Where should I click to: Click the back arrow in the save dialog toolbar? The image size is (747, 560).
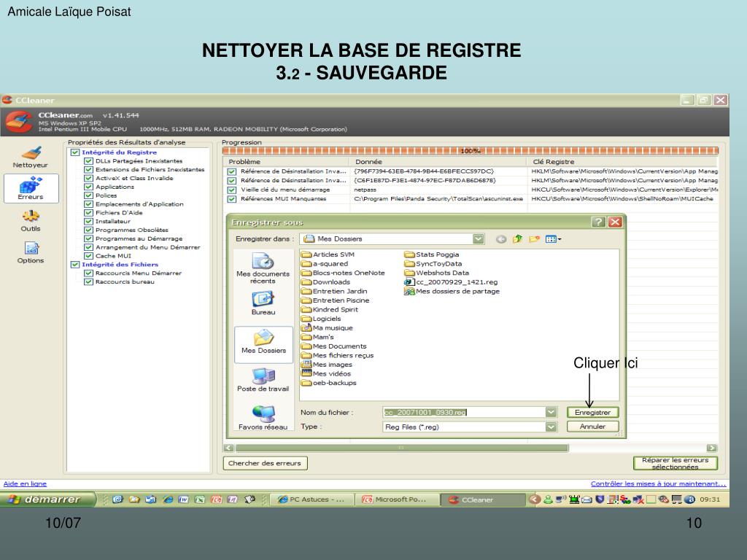click(x=500, y=239)
